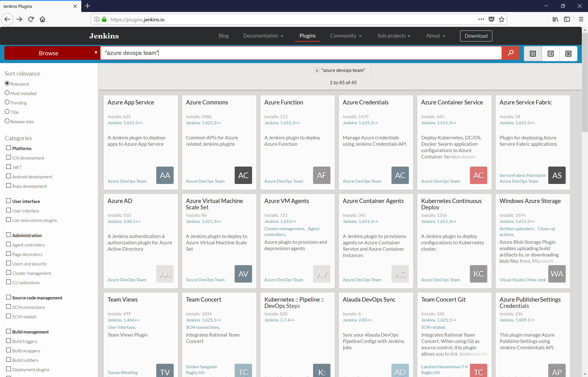Click Tomas Westling author link
The width and height of the screenshot is (588, 377).
123,373
